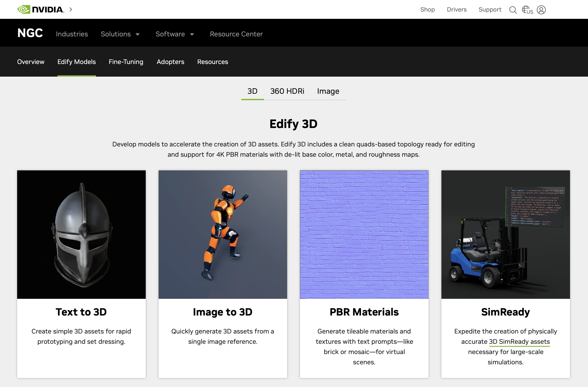Screen dimensions: 588x387
Task: Open the Fine-Tuning section
Action: click(x=126, y=62)
